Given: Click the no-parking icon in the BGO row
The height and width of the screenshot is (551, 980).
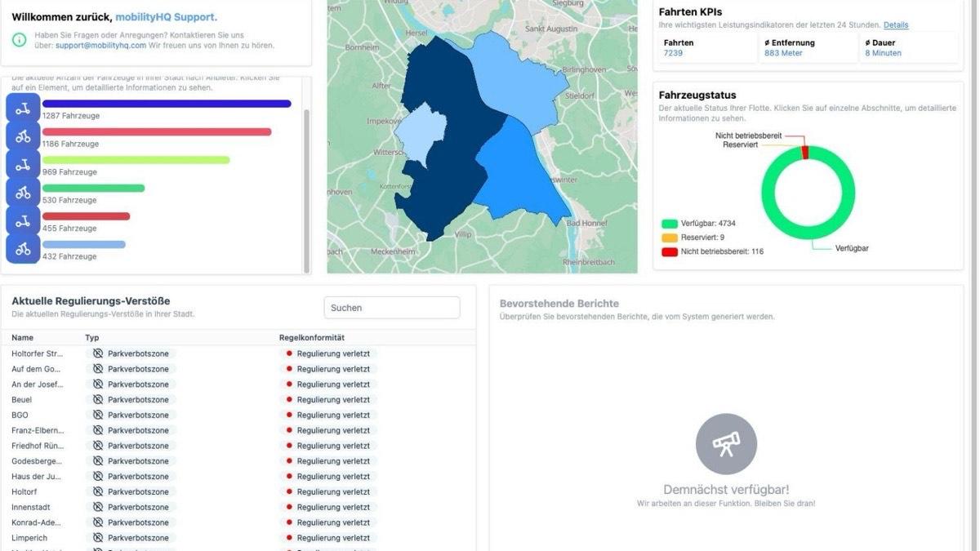Looking at the screenshot, I should click(x=98, y=415).
